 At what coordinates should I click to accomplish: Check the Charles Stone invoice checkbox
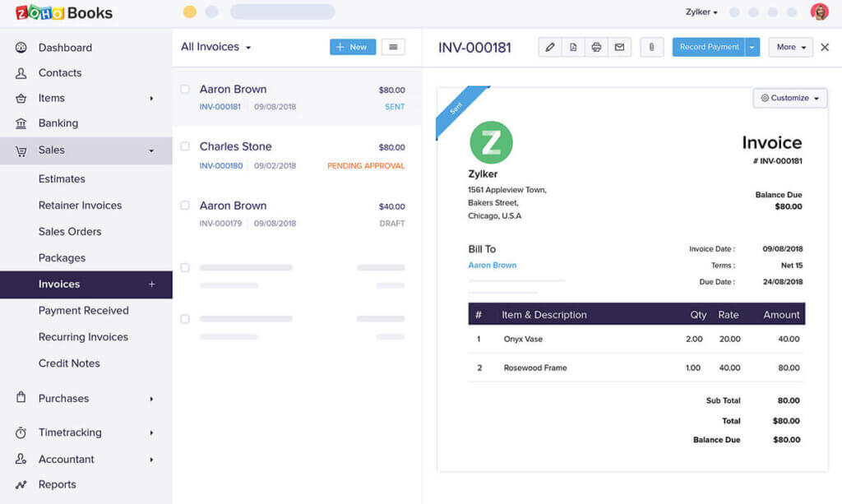(x=186, y=146)
